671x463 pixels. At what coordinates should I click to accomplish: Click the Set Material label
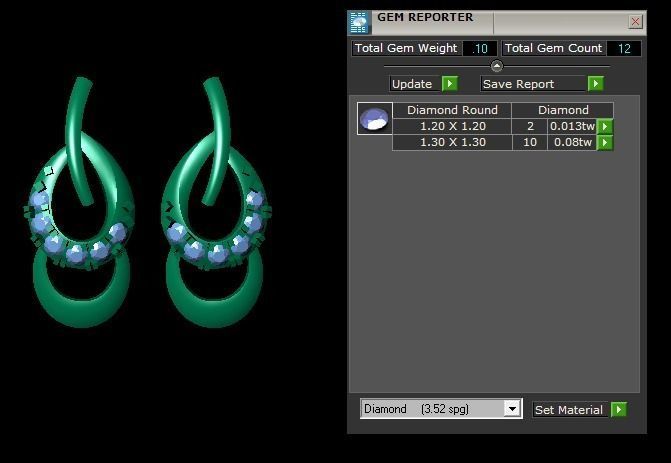pos(569,410)
